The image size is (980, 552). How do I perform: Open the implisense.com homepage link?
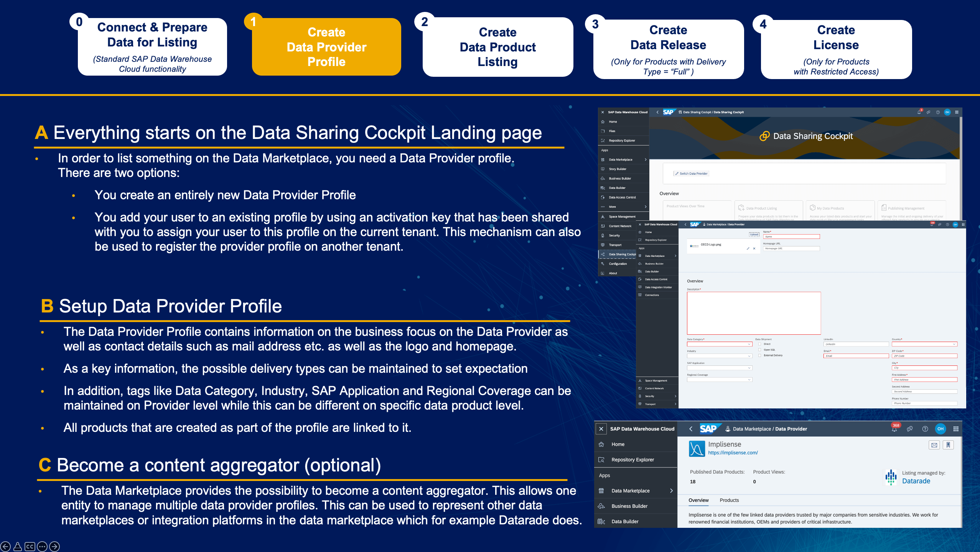tap(733, 453)
